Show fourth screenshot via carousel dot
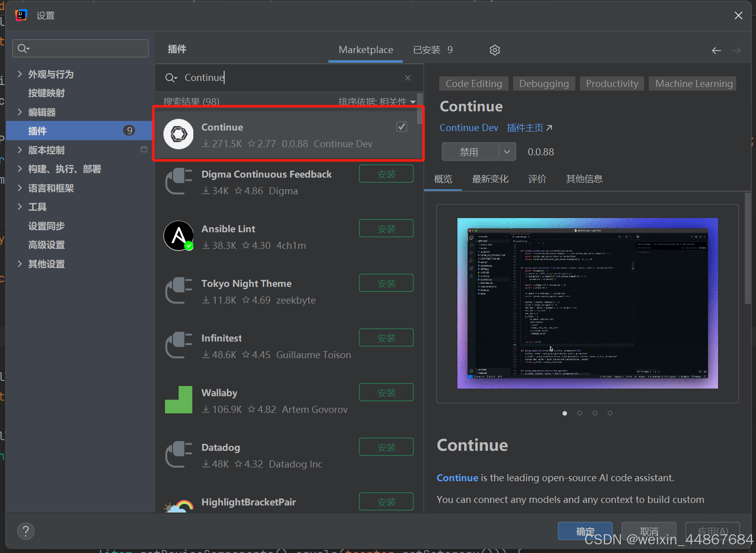Image resolution: width=756 pixels, height=553 pixels. click(x=610, y=413)
